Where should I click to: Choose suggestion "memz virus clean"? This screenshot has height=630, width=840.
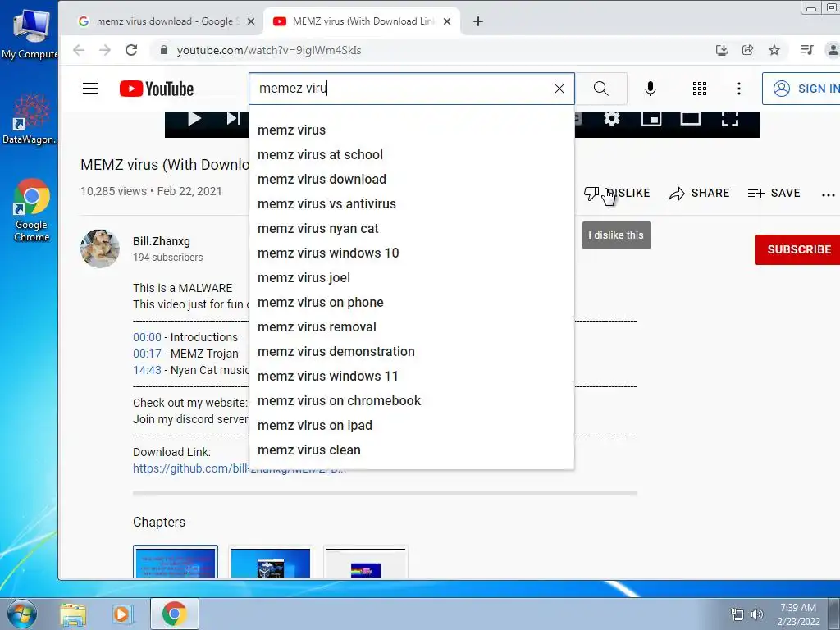click(x=412, y=450)
